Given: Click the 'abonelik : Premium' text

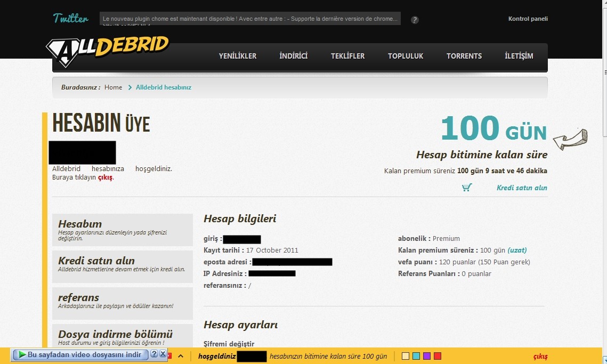Looking at the screenshot, I should 429,239.
